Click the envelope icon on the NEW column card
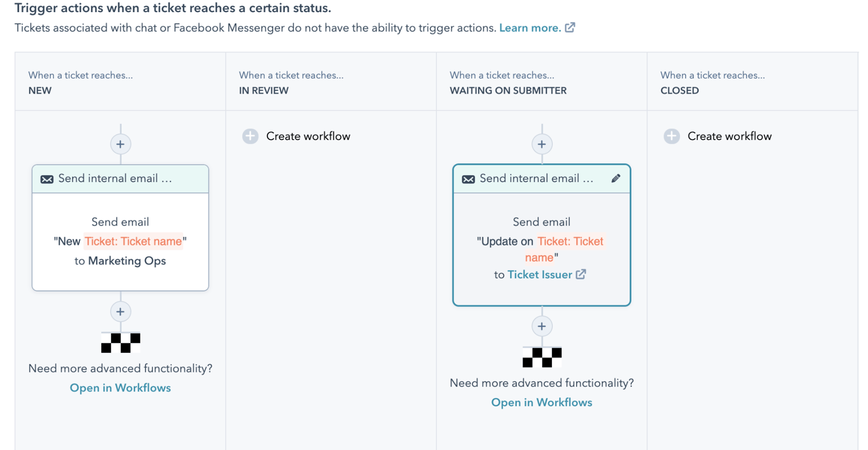Screen dimensions: 868x450 (46, 178)
